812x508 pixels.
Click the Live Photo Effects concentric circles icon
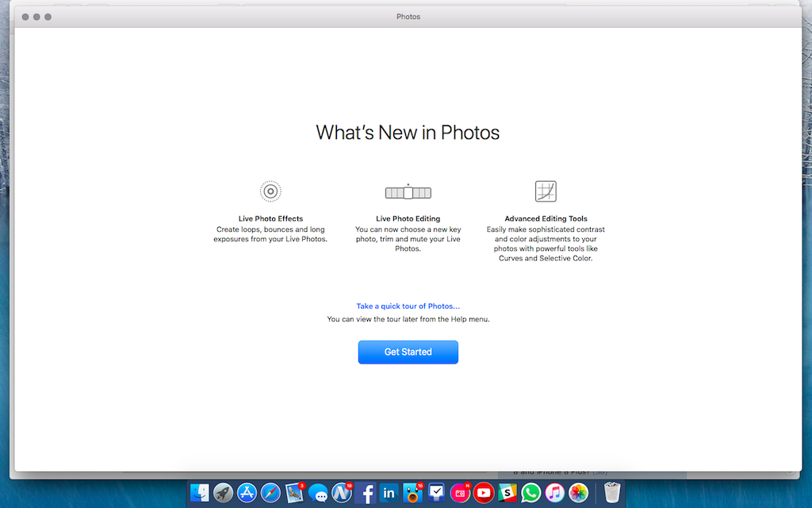coord(270,191)
